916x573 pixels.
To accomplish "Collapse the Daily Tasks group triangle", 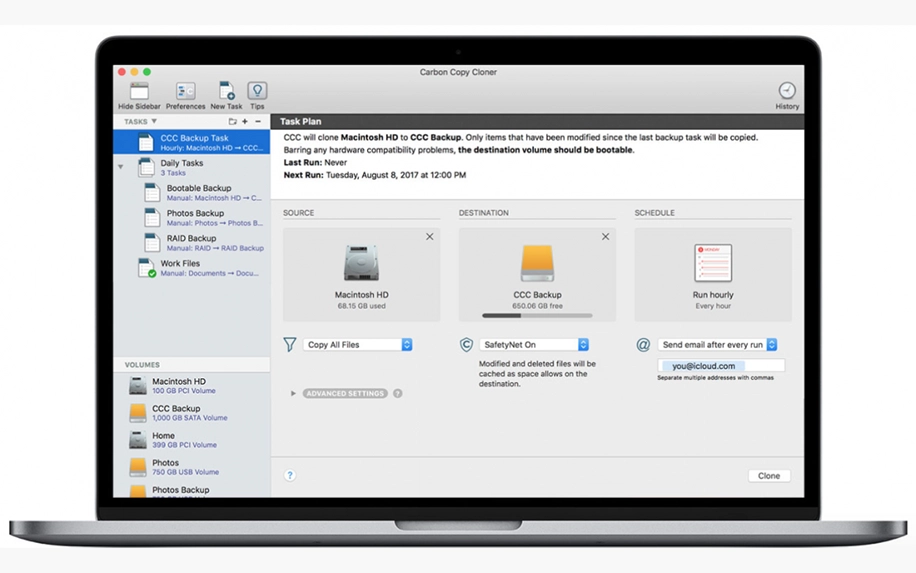I will 121,167.
